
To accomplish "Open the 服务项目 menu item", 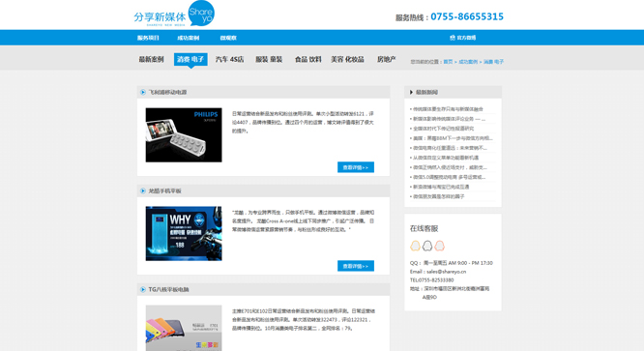I will pos(148,38).
